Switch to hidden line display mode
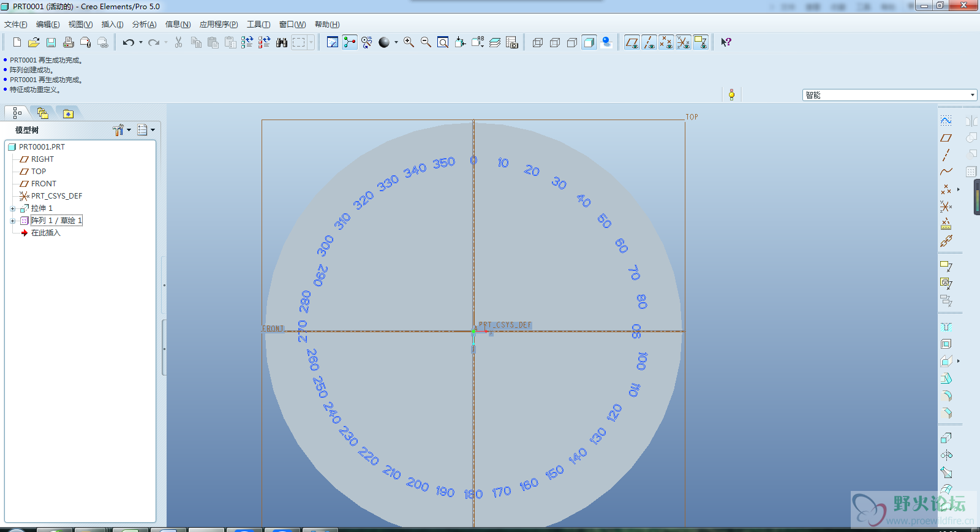The width and height of the screenshot is (980, 532). 555,42
